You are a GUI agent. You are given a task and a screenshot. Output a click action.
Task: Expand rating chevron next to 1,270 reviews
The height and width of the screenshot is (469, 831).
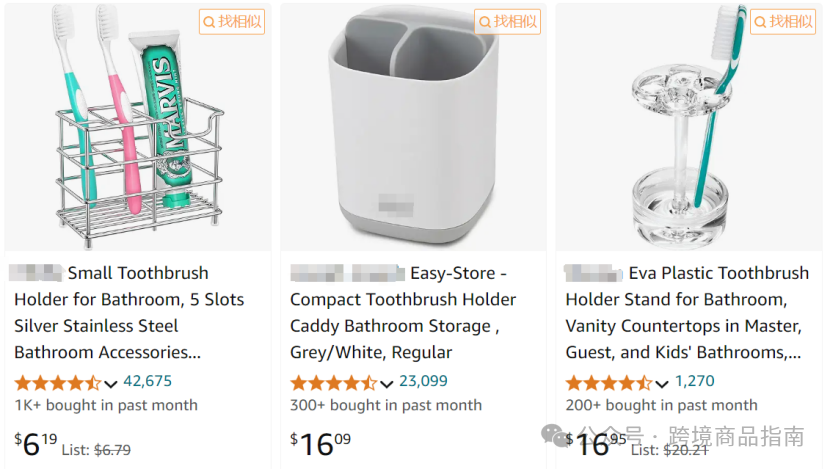tap(662, 384)
